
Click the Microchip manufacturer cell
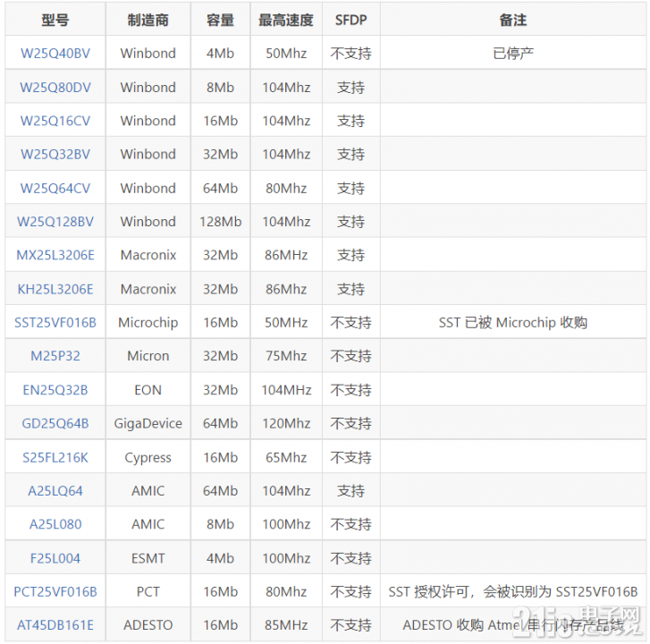(148, 323)
